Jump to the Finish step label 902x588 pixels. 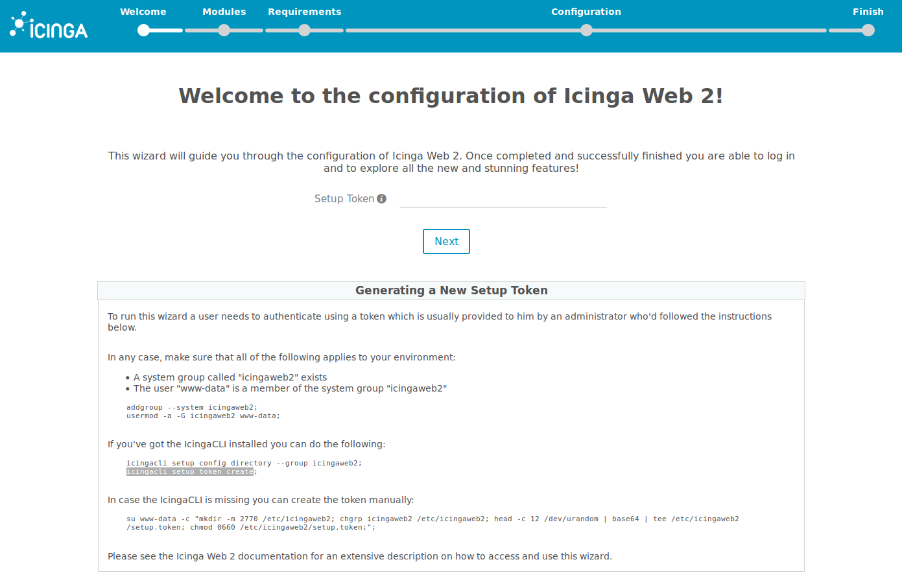[x=868, y=12]
